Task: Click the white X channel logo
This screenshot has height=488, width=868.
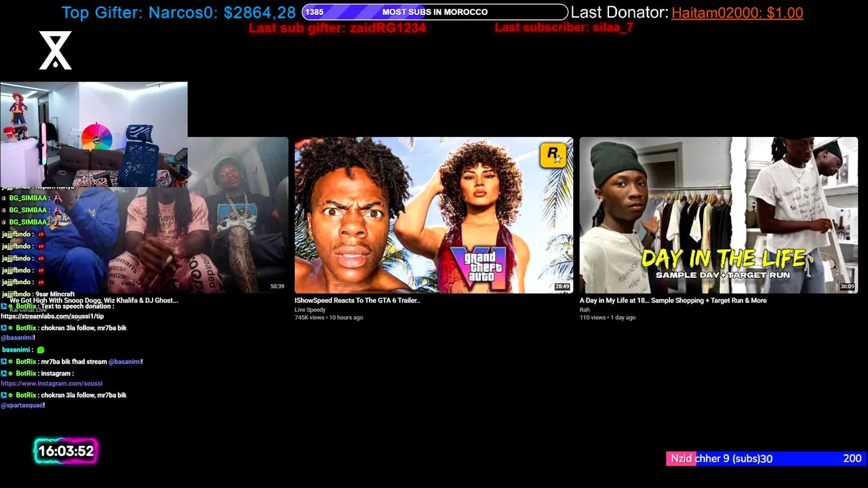Action: [55, 50]
